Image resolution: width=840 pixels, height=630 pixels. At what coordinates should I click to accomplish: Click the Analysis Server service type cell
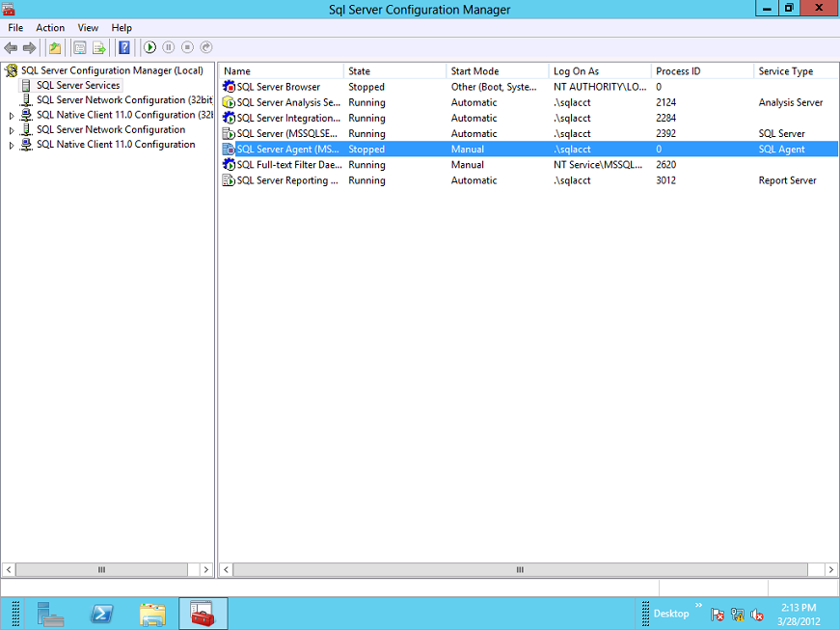click(791, 102)
